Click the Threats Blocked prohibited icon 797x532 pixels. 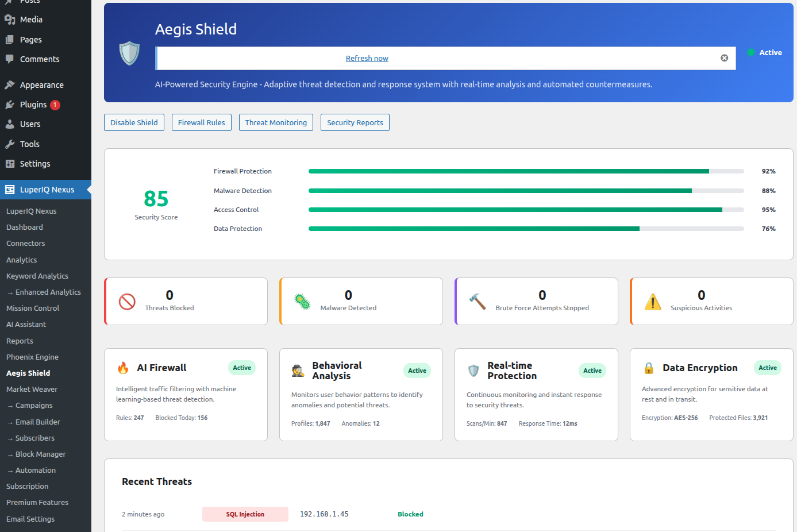coord(127,302)
